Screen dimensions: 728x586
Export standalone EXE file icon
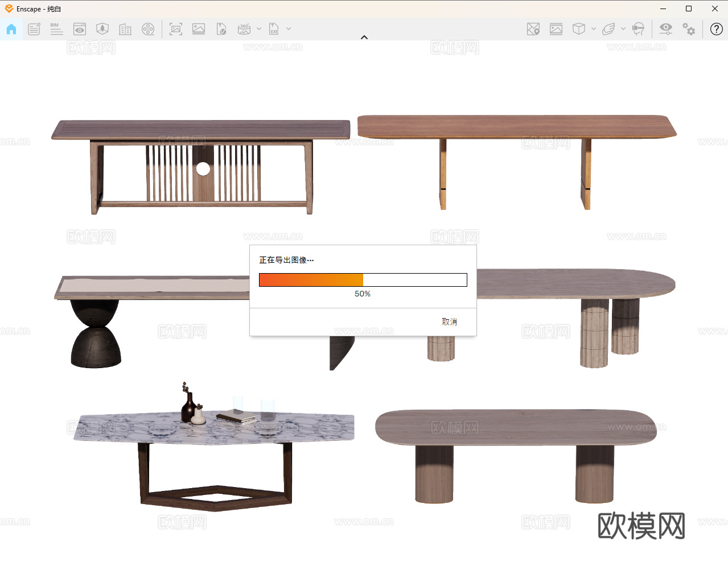[x=274, y=29]
